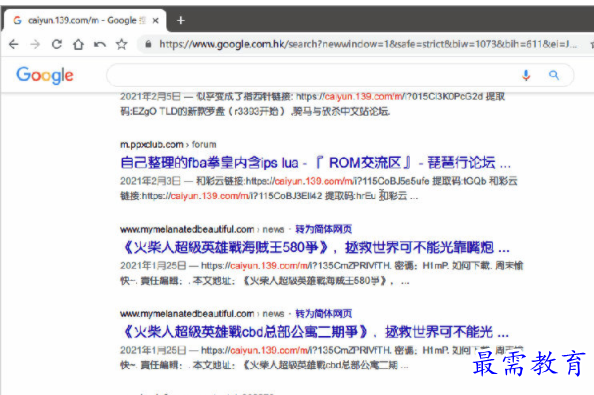Go back with the browser back arrow
The height and width of the screenshot is (395, 594).
point(14,44)
